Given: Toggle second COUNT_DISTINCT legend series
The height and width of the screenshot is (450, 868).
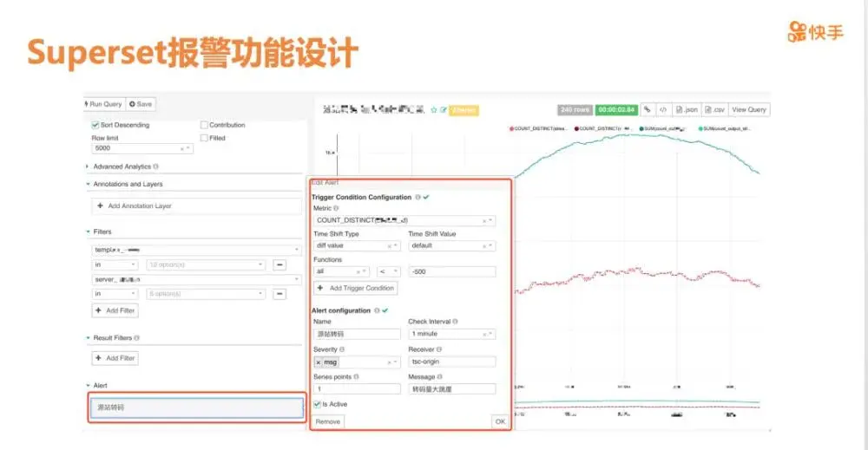Looking at the screenshot, I should [x=603, y=128].
